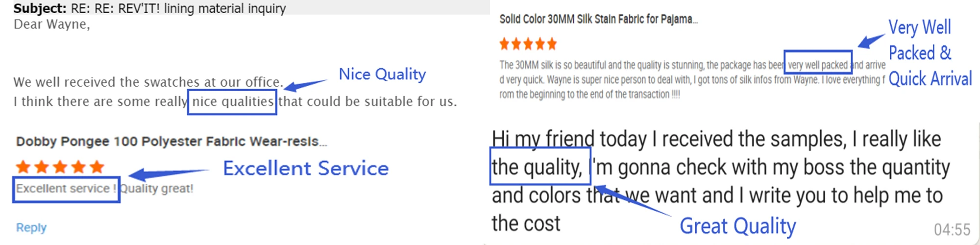Viewport: 980px width, 245px height.
Task: Click the first star of Dobby Pongee rating
Action: (23, 167)
